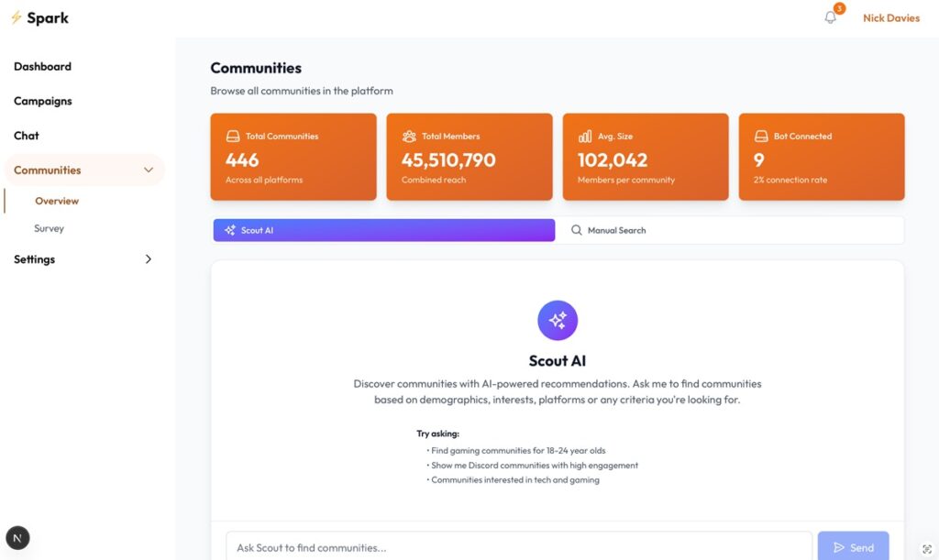This screenshot has height=560, width=939.
Task: Switch to the Scout AI tab
Action: tap(384, 230)
